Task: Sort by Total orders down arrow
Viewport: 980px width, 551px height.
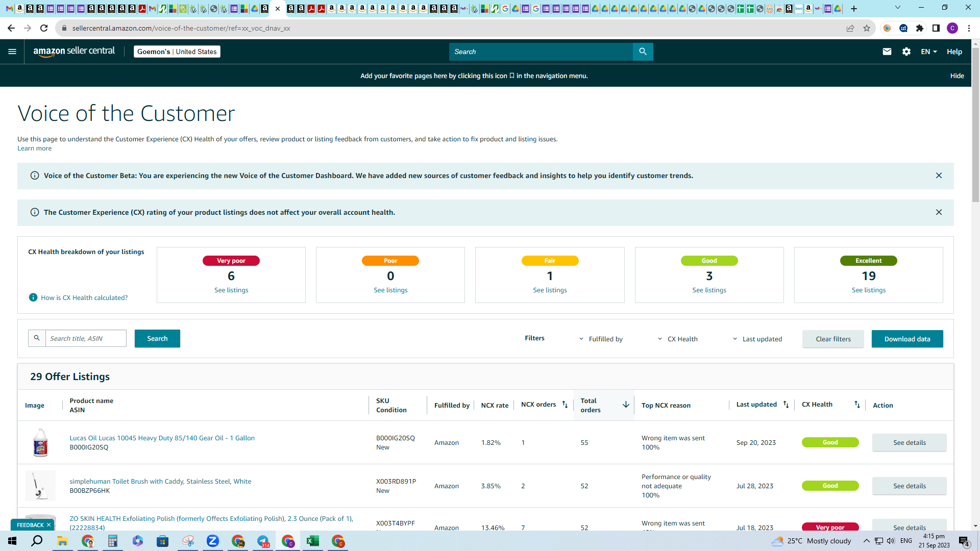Action: pos(626,405)
